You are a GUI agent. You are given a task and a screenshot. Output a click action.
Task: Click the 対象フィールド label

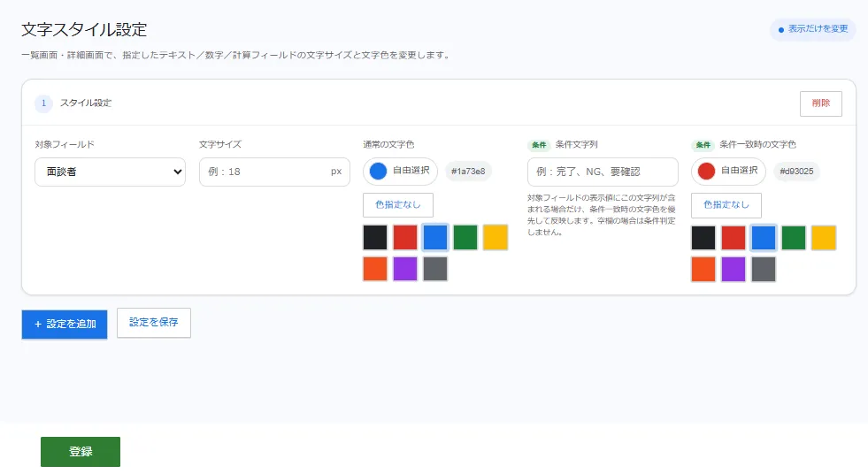pyautogui.click(x=65, y=144)
